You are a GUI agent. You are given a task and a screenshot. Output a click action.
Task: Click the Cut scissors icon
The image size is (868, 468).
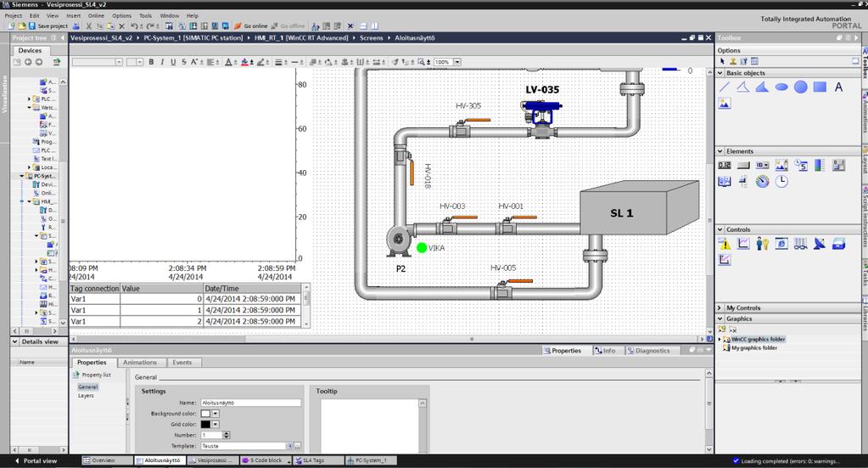88,26
